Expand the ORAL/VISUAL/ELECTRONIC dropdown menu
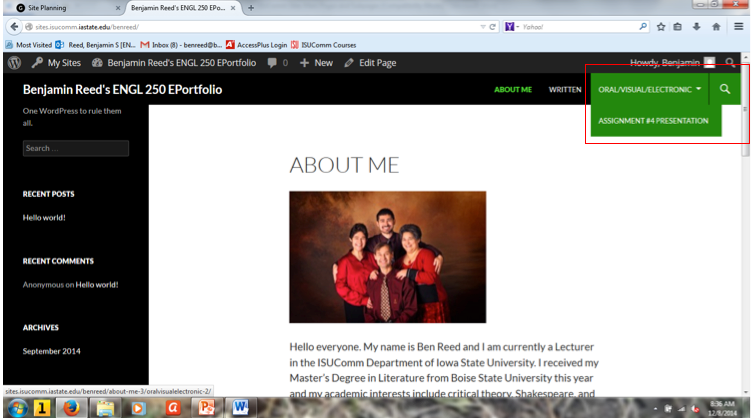 [649, 89]
